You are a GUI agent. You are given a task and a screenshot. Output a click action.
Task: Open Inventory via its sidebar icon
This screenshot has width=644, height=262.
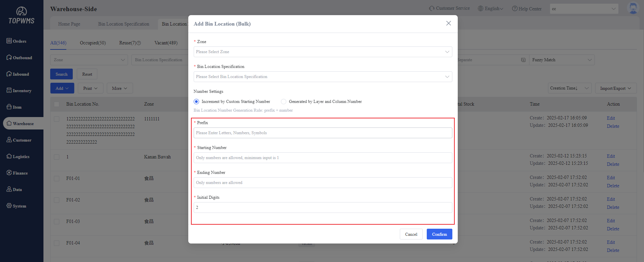tap(9, 90)
